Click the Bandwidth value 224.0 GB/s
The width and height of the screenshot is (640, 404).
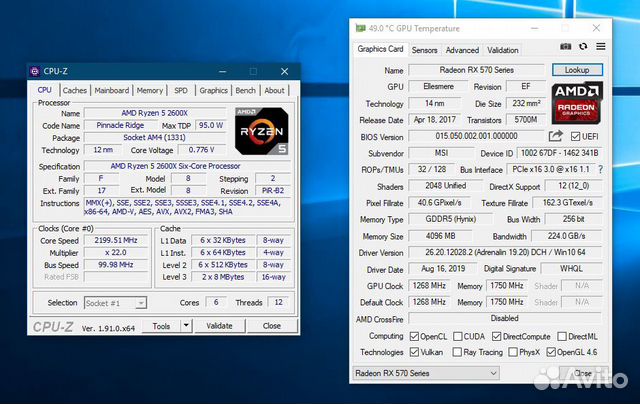coord(567,236)
